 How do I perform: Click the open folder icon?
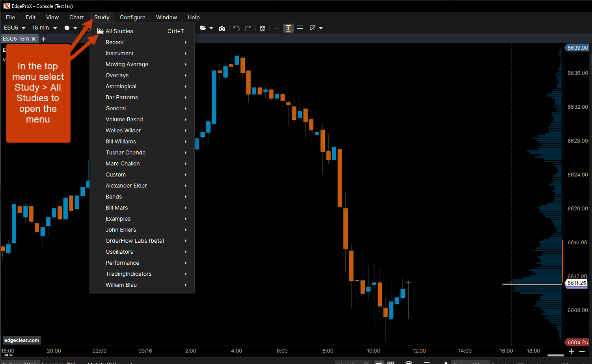[203, 28]
